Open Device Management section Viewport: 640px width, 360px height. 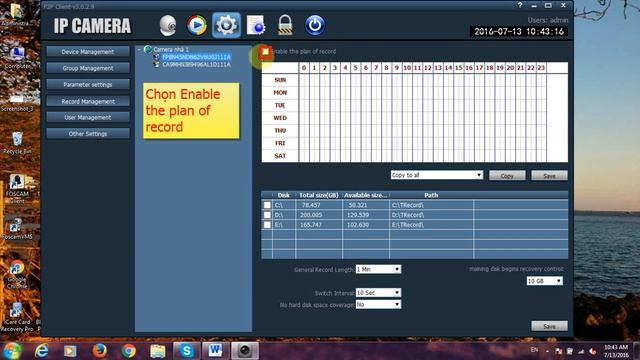(x=88, y=52)
